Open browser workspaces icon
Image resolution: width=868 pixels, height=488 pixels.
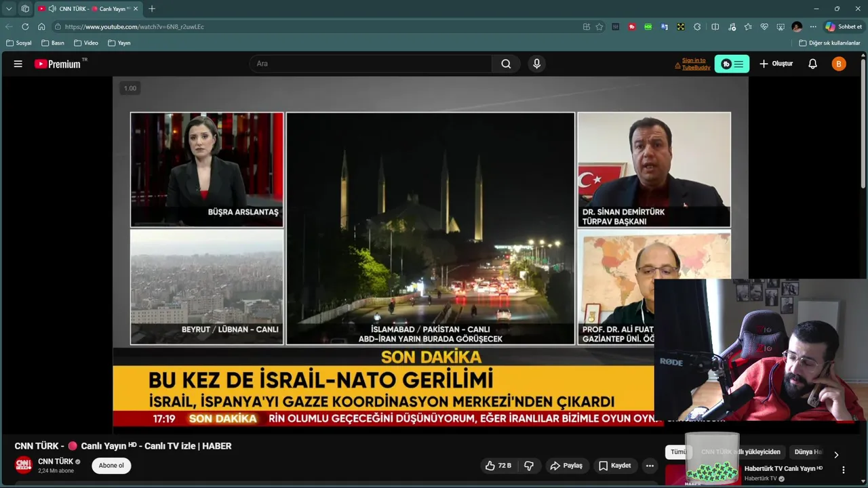tap(25, 9)
